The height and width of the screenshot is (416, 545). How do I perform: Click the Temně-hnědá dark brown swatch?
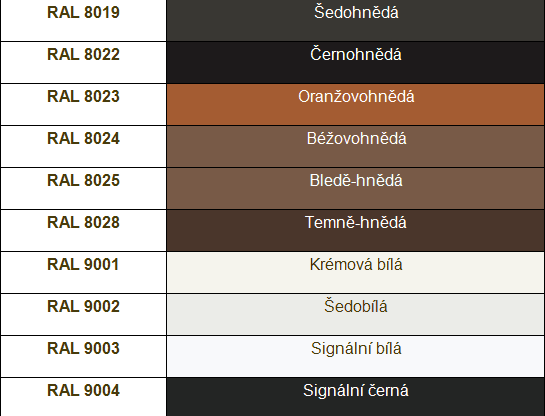click(355, 231)
